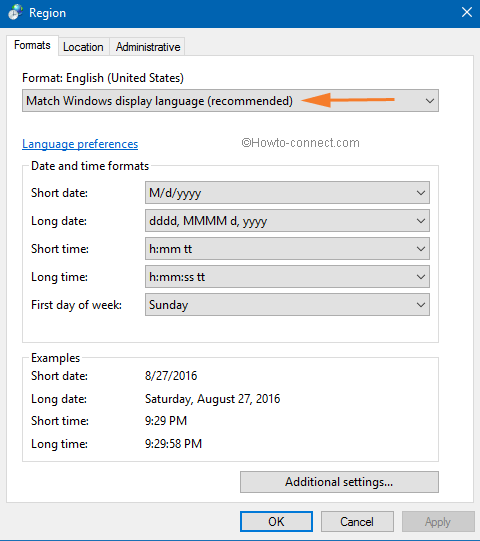
Task: Switch to the Location tab
Action: tap(83, 47)
